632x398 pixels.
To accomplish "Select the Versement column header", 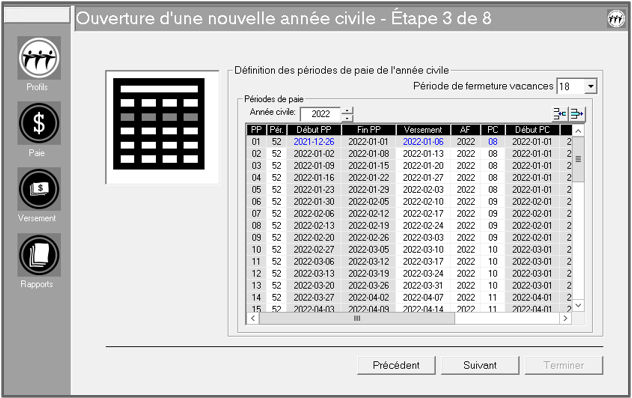I will pos(423,130).
